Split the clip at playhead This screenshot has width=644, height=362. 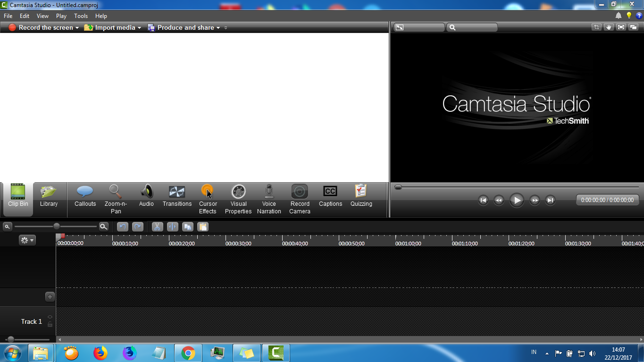tap(173, 227)
